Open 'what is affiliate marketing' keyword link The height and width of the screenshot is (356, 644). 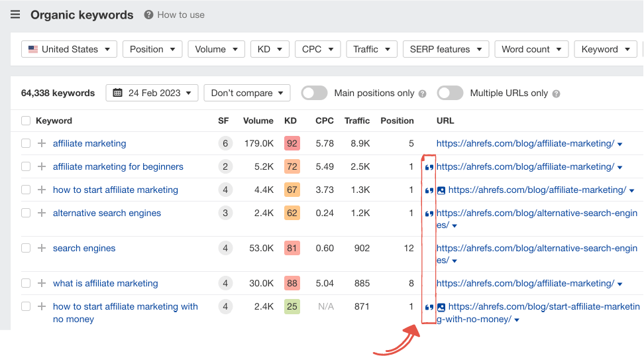pyautogui.click(x=105, y=283)
